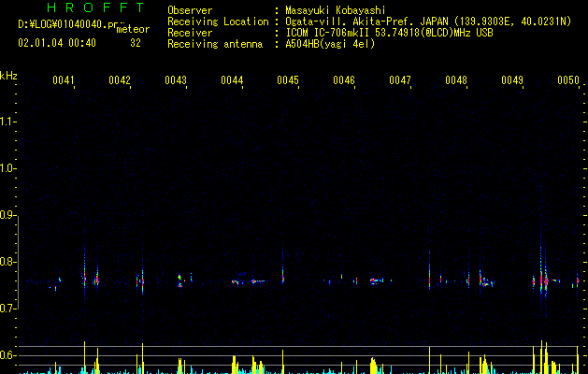Click time marker 0049

click(512, 80)
